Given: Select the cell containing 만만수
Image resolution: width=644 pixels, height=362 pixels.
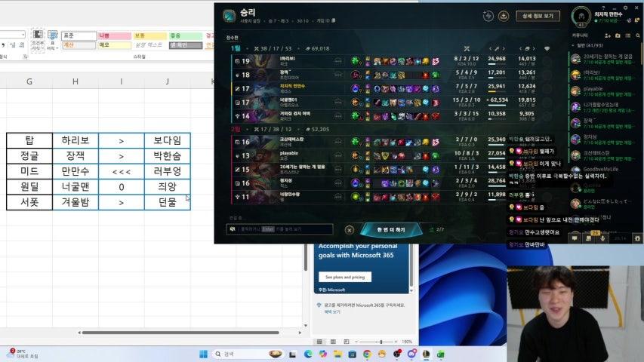Looking at the screenshot, I should (x=75, y=171).
